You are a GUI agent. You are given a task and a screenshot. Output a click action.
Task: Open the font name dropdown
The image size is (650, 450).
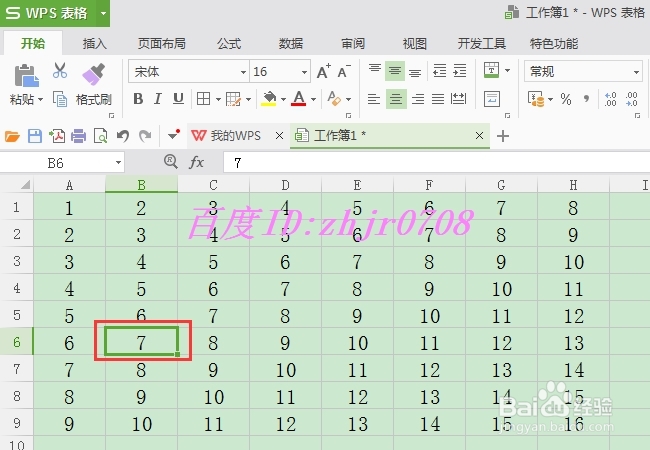[x=243, y=72]
